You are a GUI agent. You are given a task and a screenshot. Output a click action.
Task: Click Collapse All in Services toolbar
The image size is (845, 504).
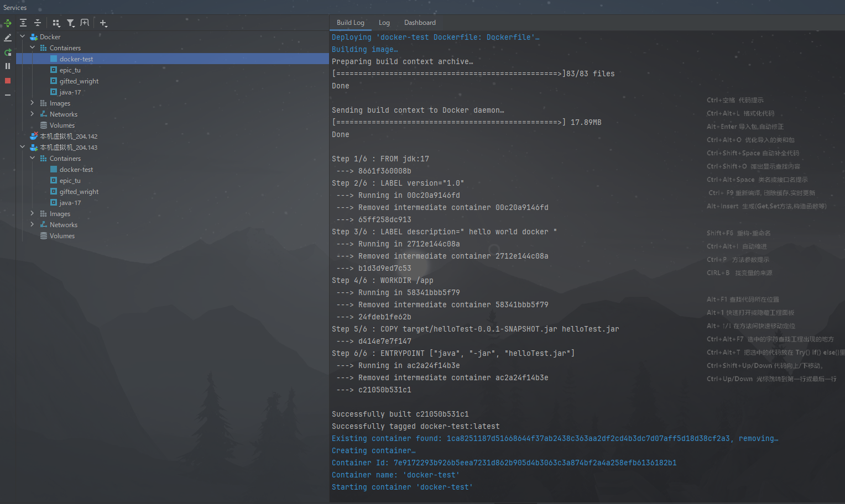point(38,23)
